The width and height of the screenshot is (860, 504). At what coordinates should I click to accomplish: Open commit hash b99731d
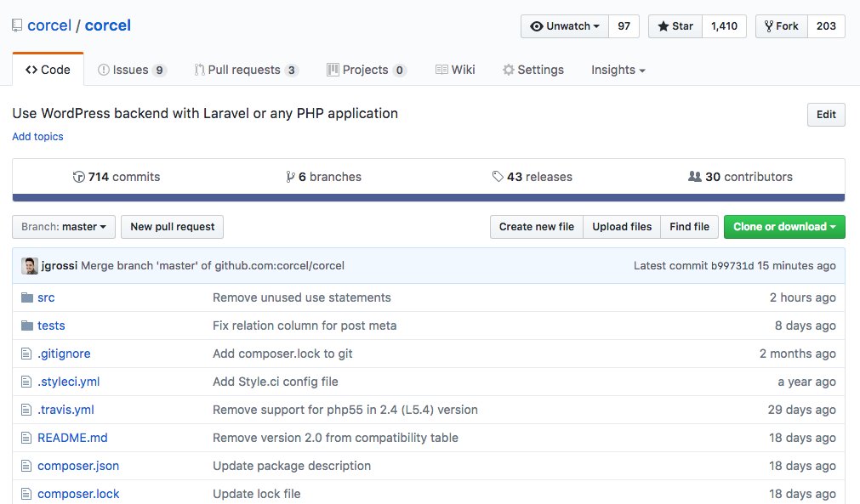(x=732, y=266)
